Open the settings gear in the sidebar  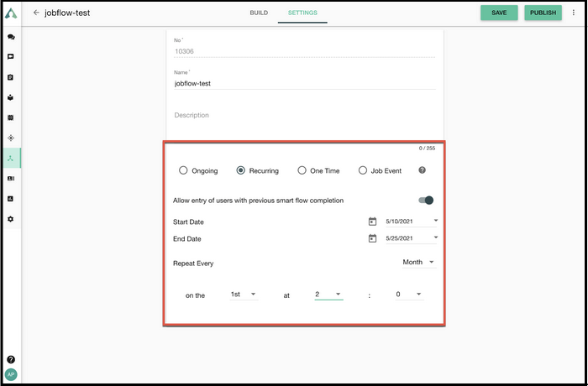tap(11, 219)
